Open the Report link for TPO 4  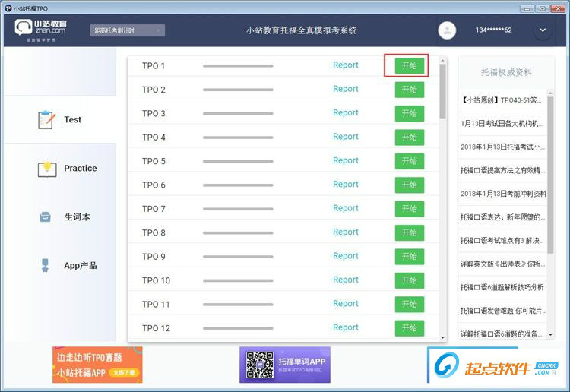346,137
